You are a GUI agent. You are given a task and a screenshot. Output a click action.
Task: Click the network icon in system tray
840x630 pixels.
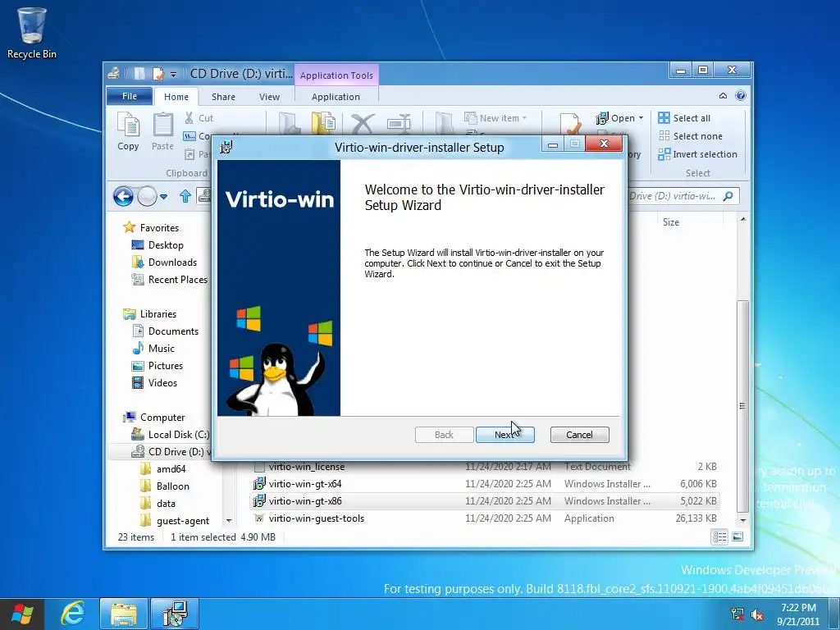coord(737,614)
